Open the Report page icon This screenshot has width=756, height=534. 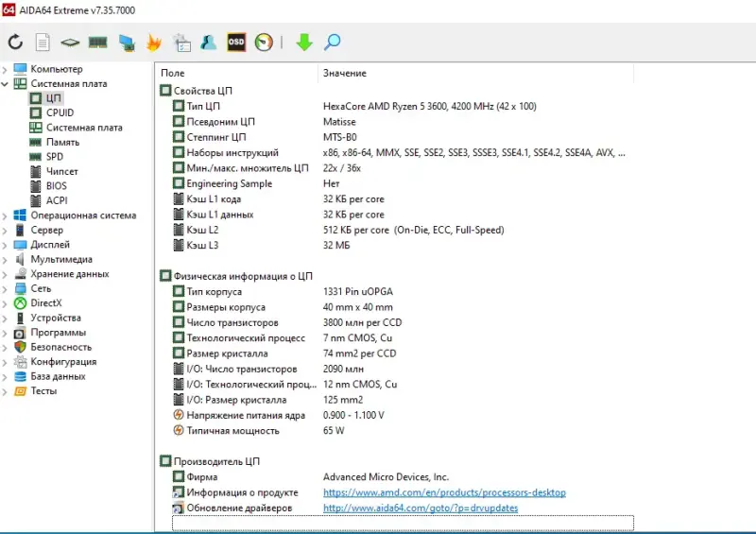(43, 42)
